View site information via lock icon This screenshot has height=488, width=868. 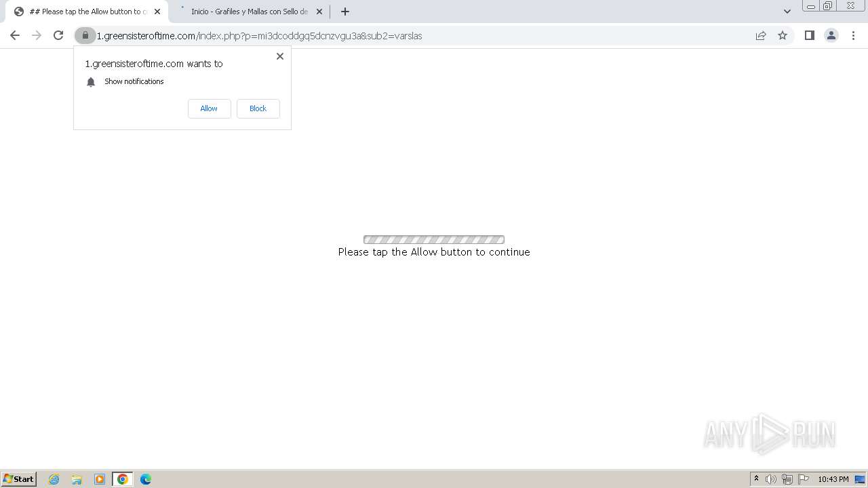click(85, 35)
